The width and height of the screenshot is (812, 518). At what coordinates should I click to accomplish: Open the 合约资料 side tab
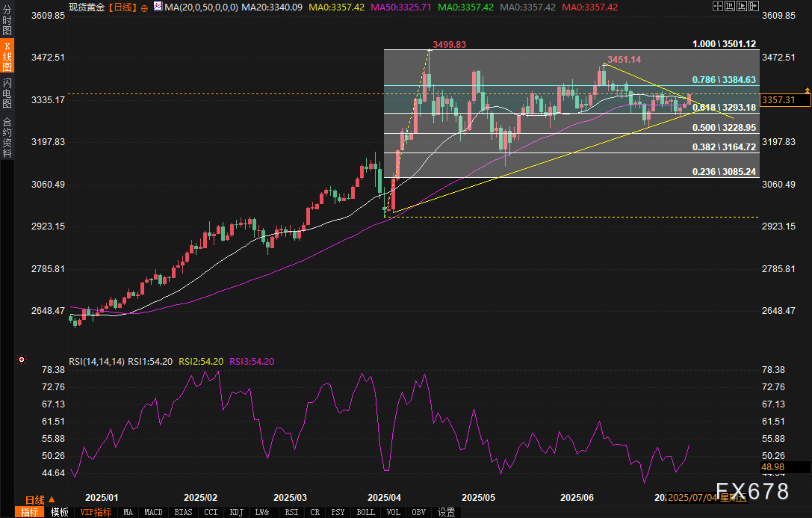pos(7,138)
